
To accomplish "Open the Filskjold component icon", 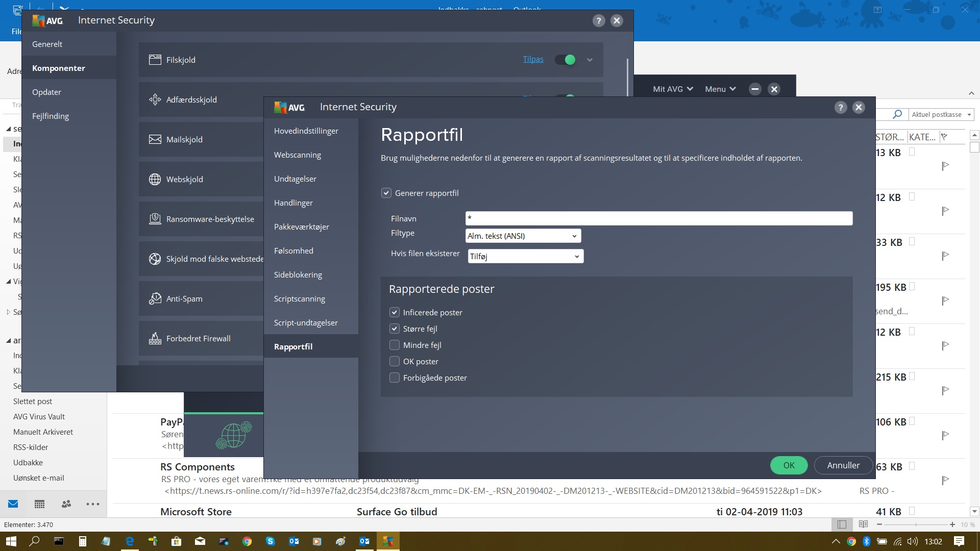I will (156, 60).
